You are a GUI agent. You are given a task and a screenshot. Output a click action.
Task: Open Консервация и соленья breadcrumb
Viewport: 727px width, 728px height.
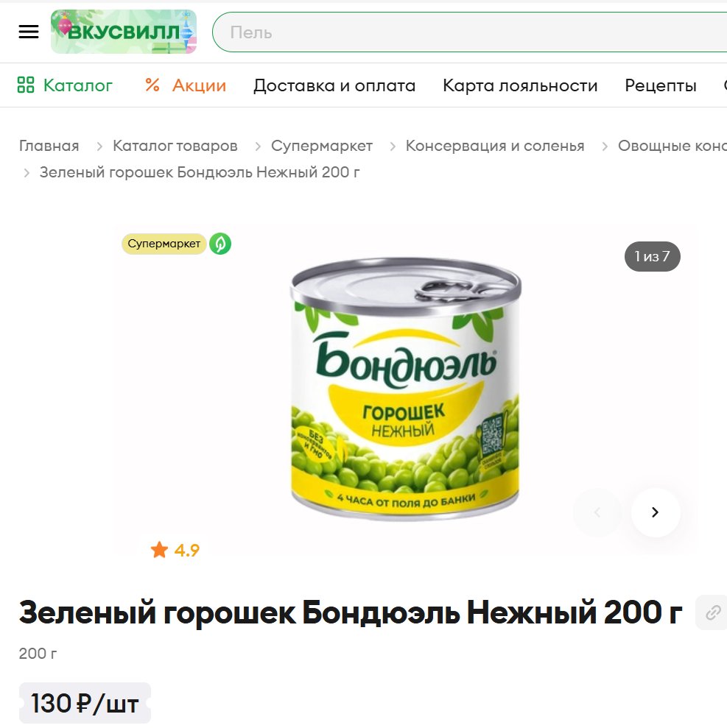495,146
